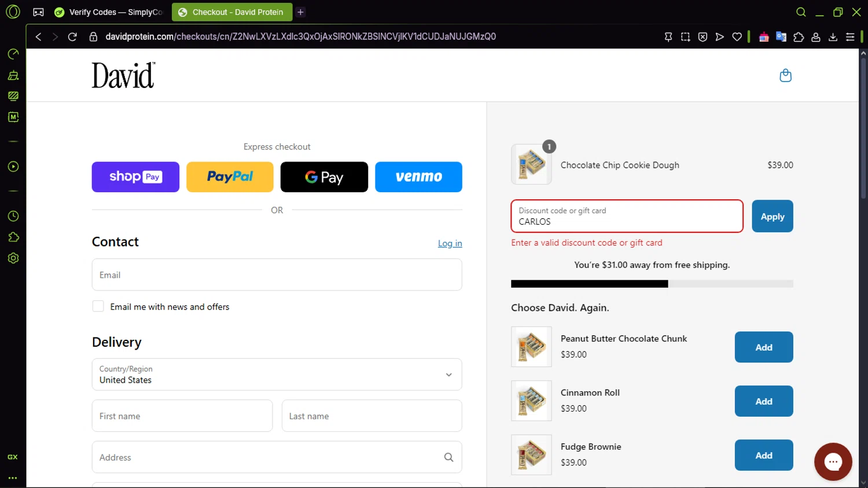Open the extensions puzzle icon in toolbar

pyautogui.click(x=799, y=36)
